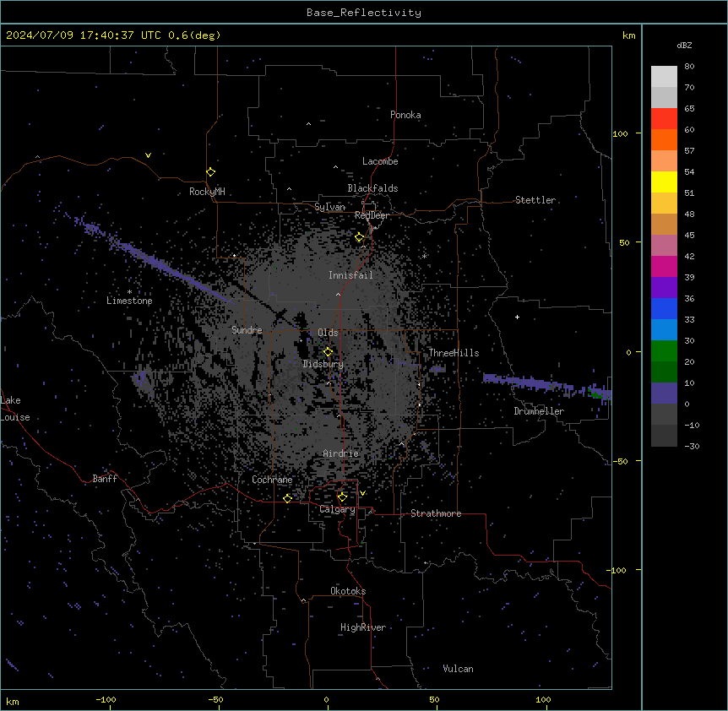728x711 pixels.
Task: Click the Airdrie city label
Action: pyautogui.click(x=341, y=453)
